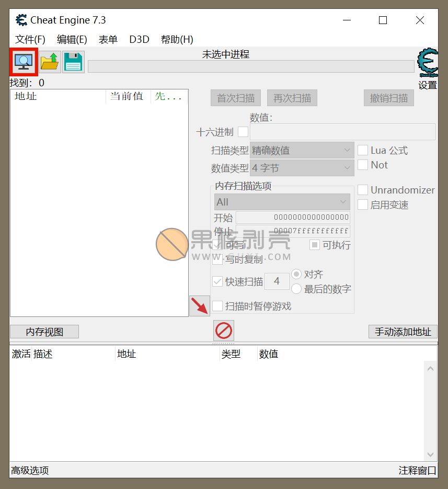
Task: Select the 对齐 radio button
Action: [x=296, y=274]
